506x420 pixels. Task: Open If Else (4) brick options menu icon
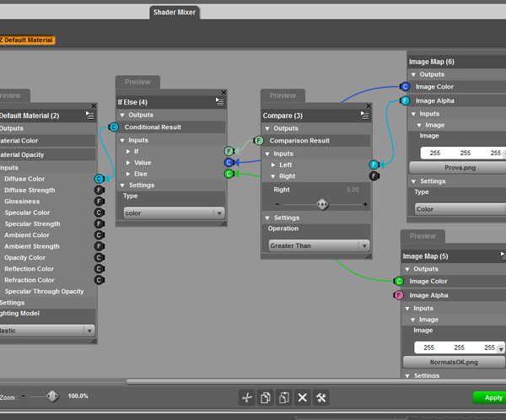[x=220, y=102]
